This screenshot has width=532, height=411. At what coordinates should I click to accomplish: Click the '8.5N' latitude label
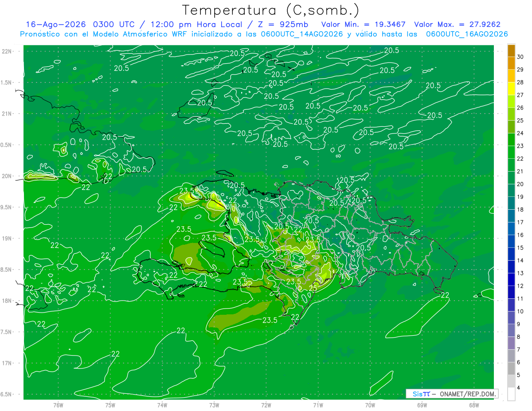(x=6, y=270)
